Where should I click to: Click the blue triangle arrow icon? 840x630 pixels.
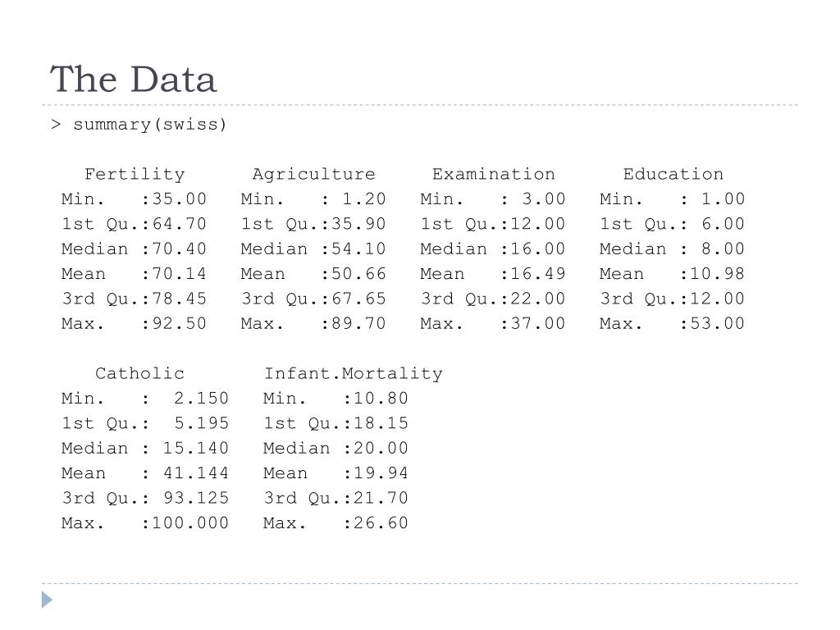pos(47,600)
